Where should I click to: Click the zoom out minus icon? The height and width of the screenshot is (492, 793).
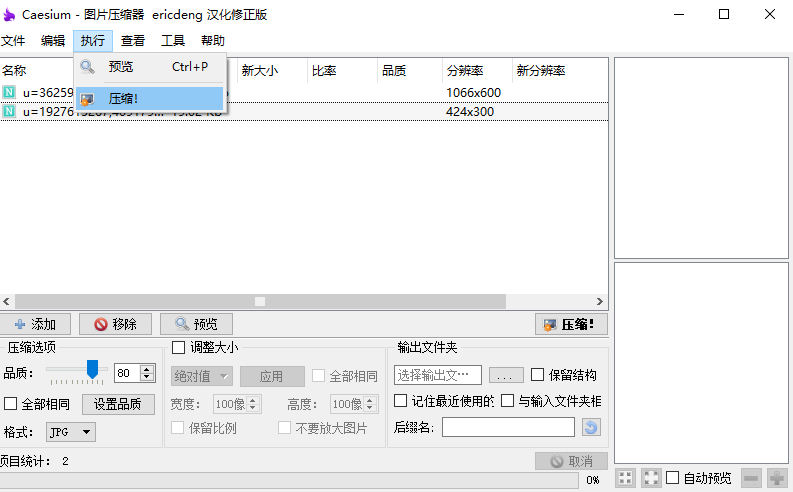[x=751, y=477]
